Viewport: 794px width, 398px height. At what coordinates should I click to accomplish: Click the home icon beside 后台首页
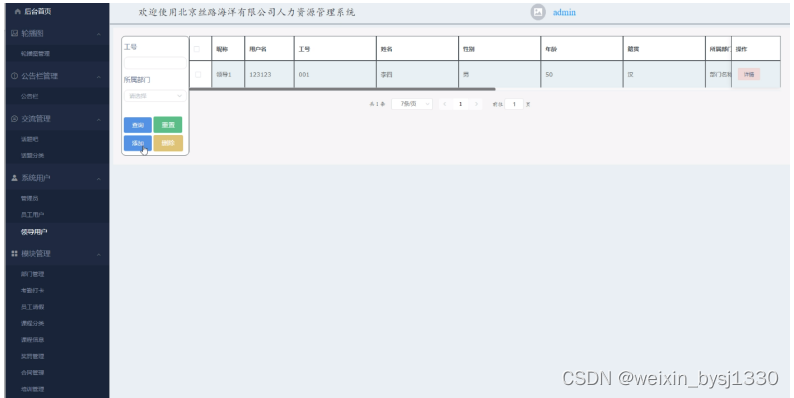(x=18, y=11)
